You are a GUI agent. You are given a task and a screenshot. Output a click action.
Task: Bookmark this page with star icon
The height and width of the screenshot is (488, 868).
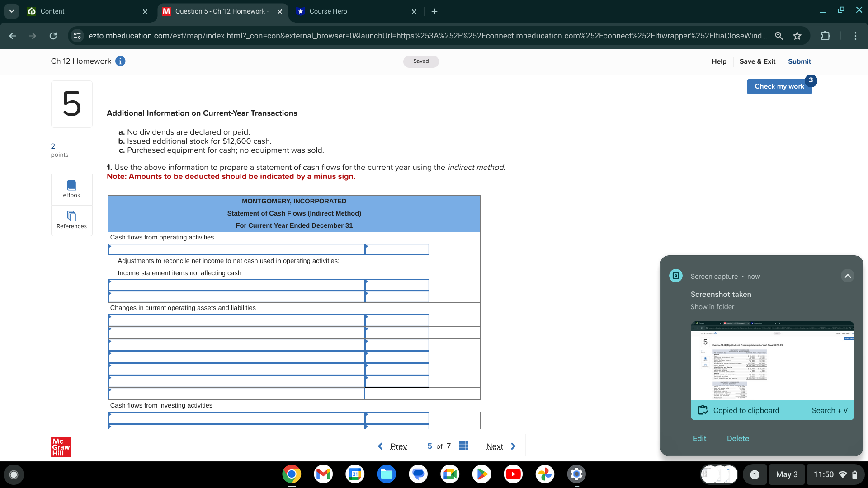click(x=797, y=36)
